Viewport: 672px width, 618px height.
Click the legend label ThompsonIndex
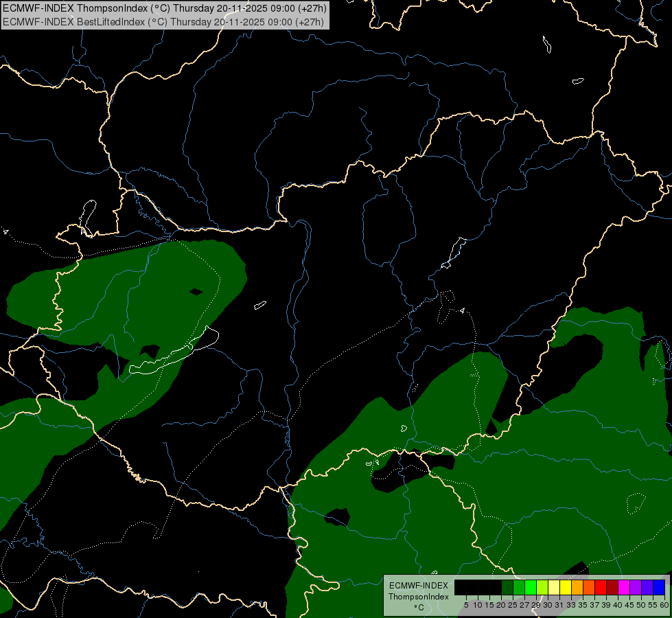point(419,597)
